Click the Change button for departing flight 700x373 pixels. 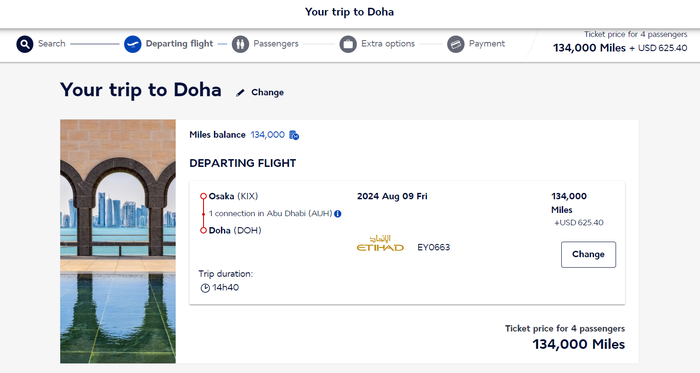click(x=588, y=254)
